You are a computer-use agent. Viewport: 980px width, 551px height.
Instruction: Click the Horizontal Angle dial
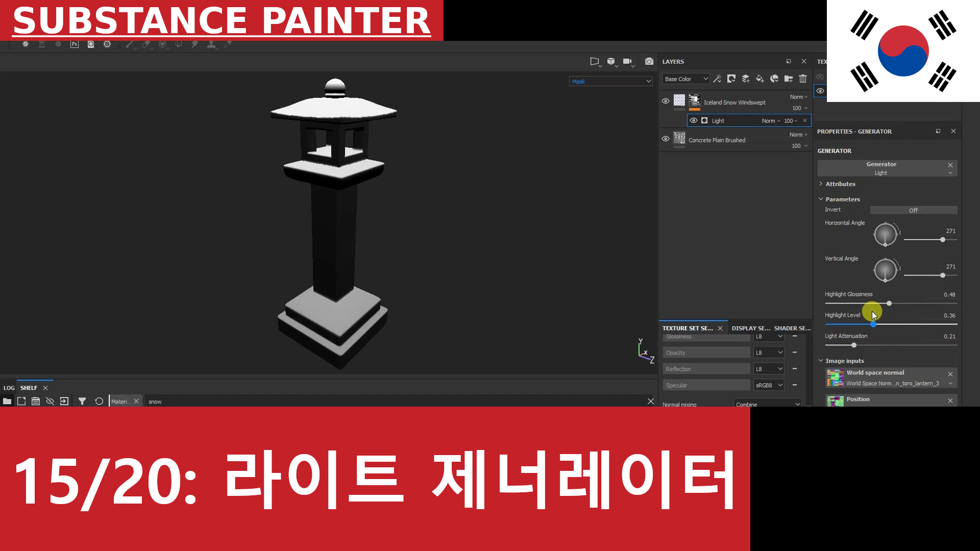(885, 235)
